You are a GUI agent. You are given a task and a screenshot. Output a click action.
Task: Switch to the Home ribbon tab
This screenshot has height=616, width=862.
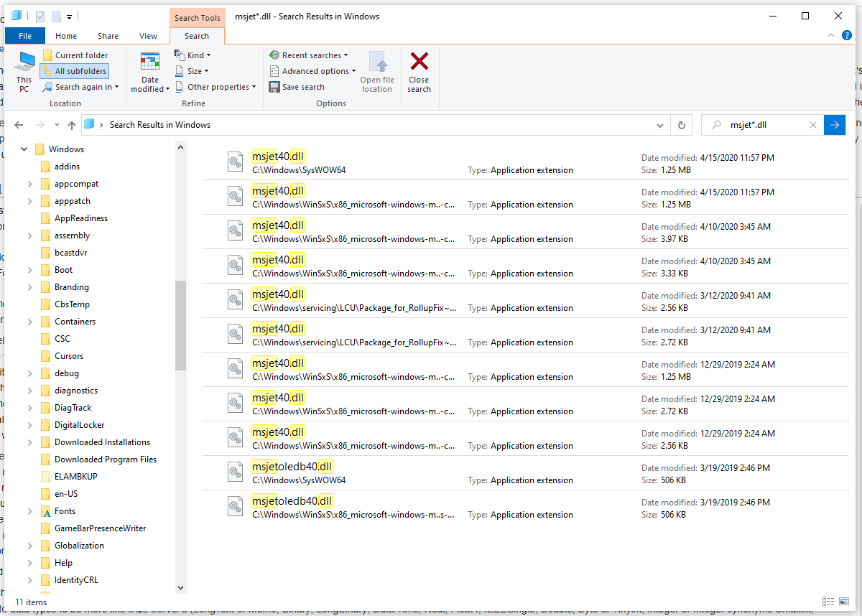66,36
